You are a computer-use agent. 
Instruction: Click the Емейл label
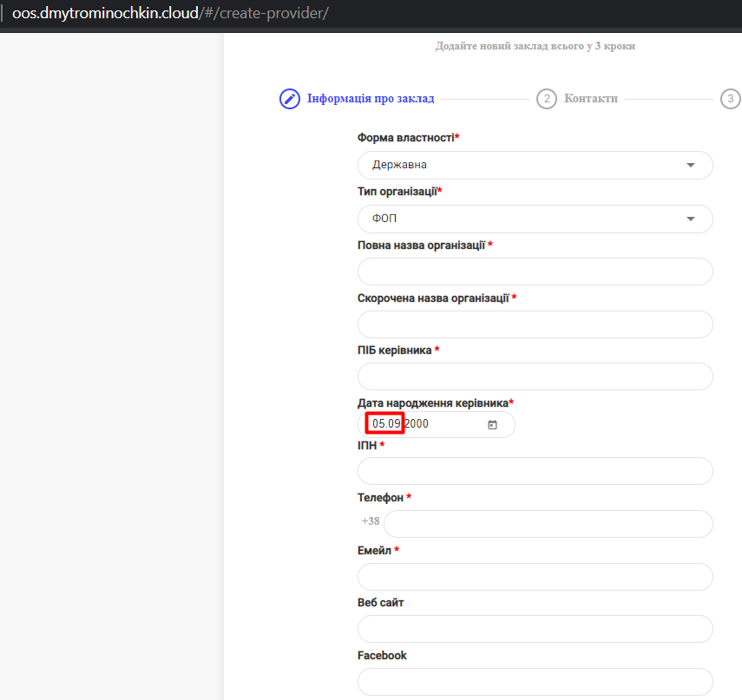click(378, 550)
